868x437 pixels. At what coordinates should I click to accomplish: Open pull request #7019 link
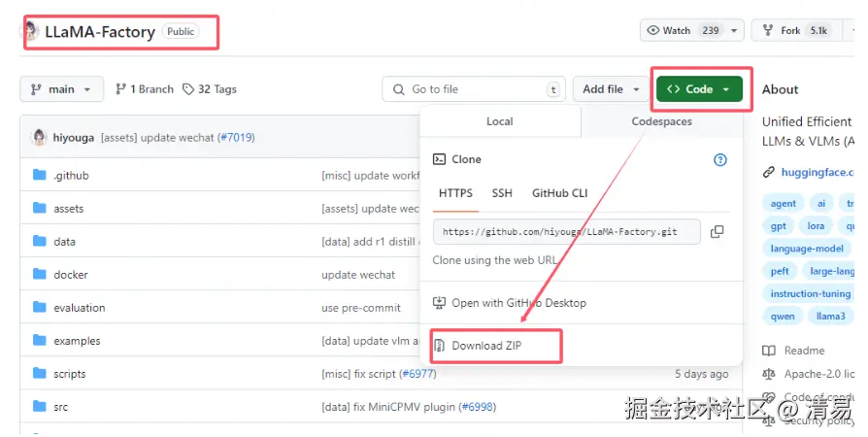coord(236,137)
